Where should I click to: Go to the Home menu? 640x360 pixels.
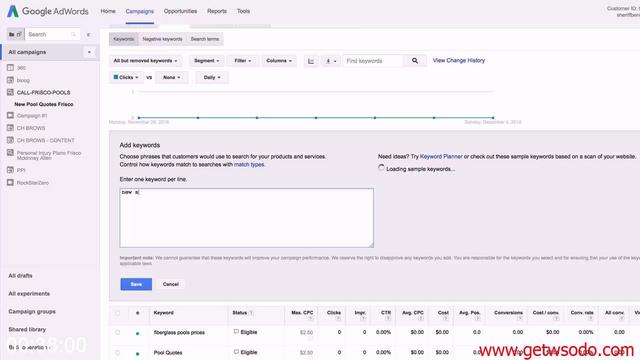pyautogui.click(x=108, y=11)
